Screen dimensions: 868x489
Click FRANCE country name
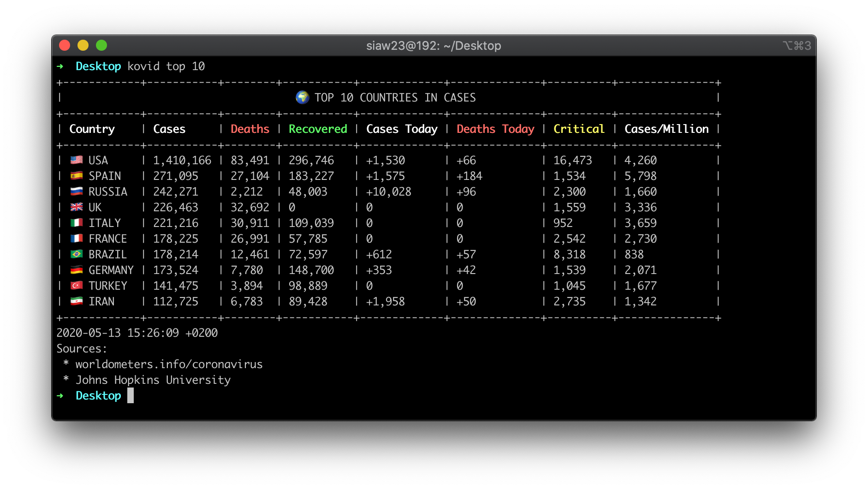[108, 239]
